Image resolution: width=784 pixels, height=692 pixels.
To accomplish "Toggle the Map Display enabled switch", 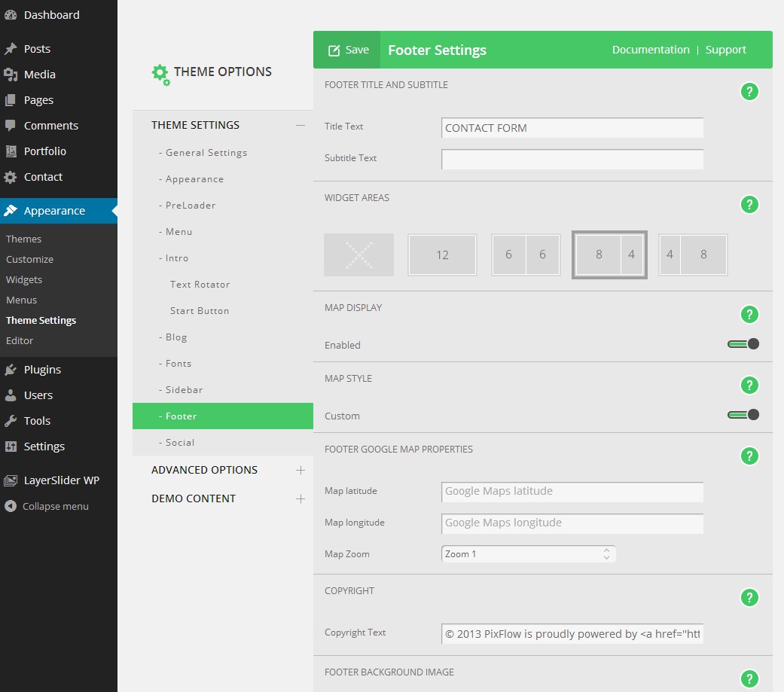I will pyautogui.click(x=743, y=344).
